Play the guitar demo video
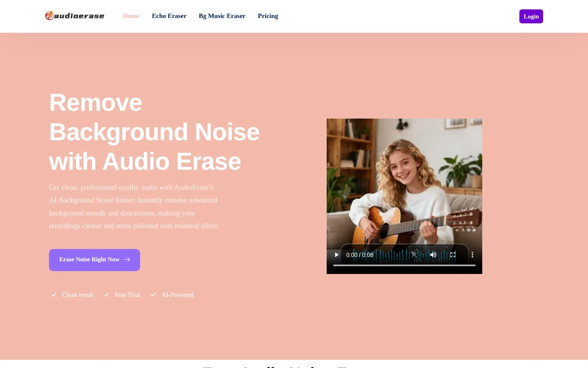Screen dimensions: 588x368 [x=336, y=255]
